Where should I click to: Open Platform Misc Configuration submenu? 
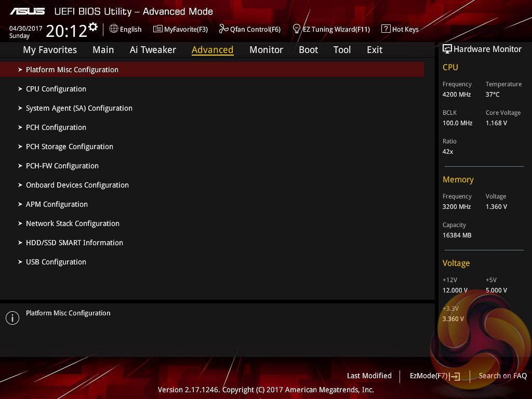click(x=212, y=70)
